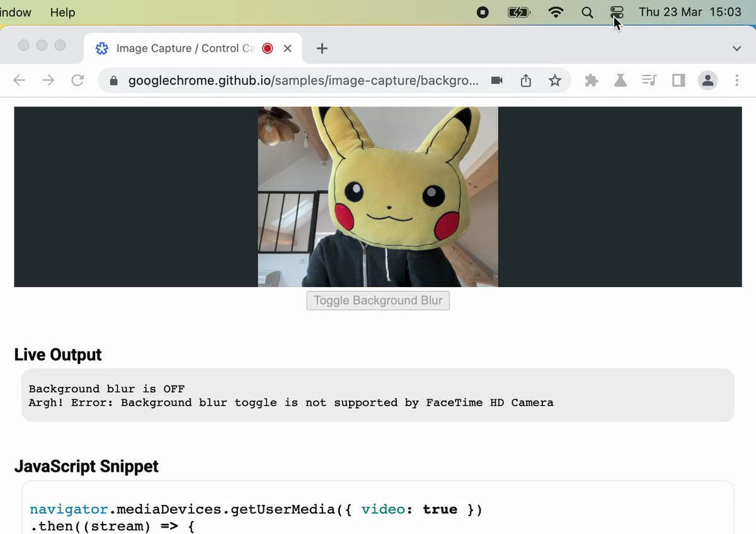Open media controls icon

click(x=649, y=80)
